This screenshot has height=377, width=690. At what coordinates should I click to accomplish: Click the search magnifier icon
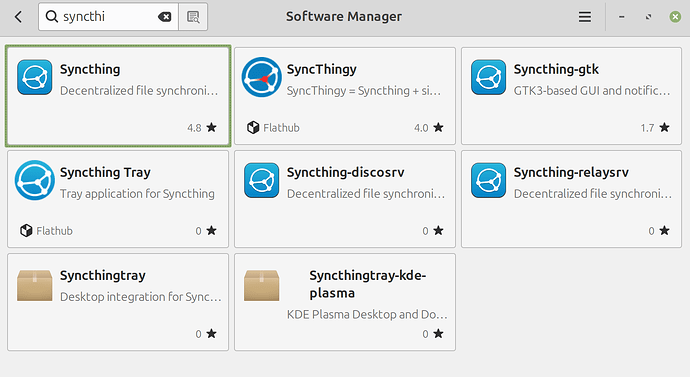(x=51, y=17)
